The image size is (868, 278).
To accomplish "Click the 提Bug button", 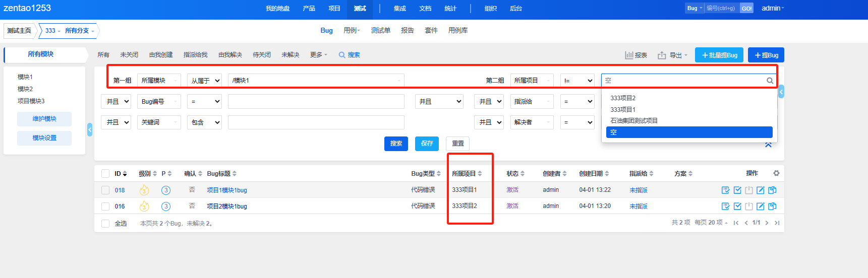I will pos(766,55).
